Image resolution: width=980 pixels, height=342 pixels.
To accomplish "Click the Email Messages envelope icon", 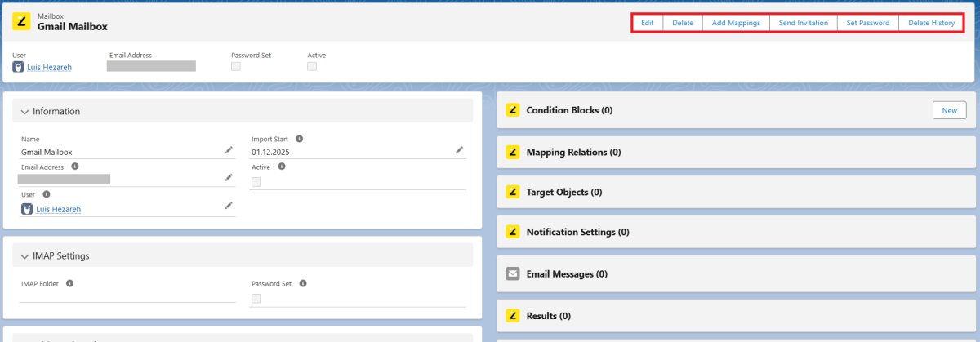I will click(513, 274).
